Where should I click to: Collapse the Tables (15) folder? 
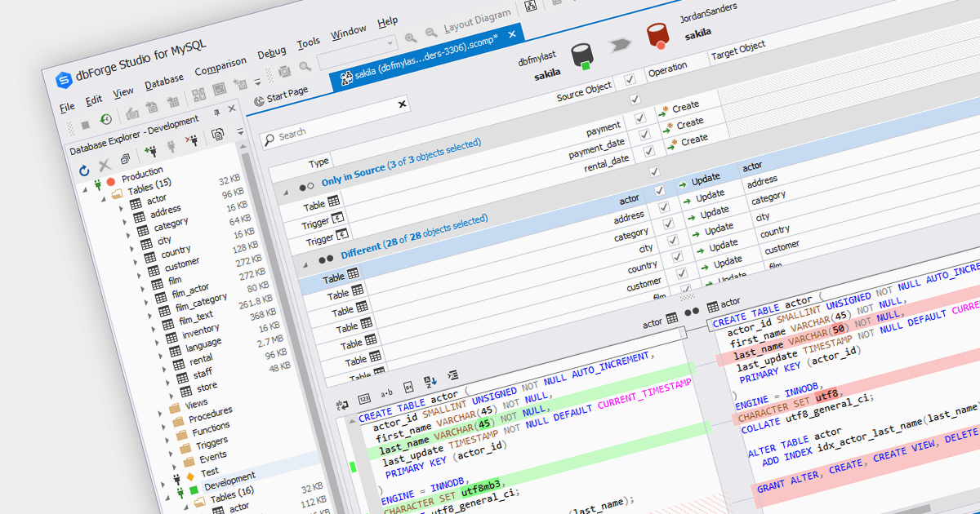(x=104, y=198)
